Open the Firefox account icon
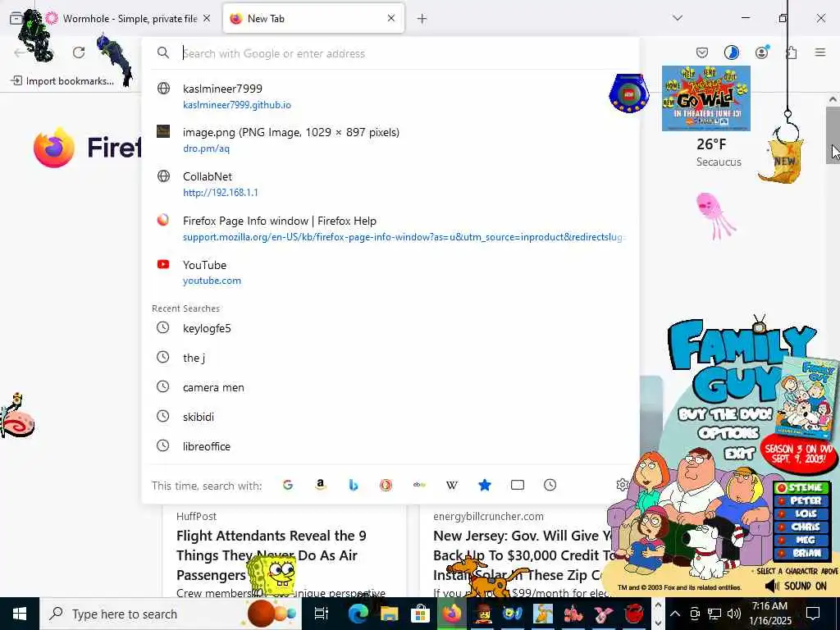 pos(762,52)
